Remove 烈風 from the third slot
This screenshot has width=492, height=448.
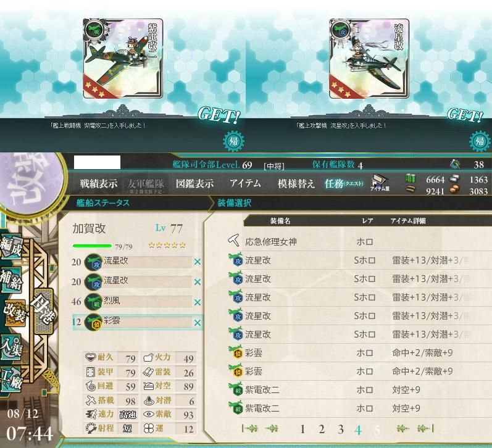198,302
